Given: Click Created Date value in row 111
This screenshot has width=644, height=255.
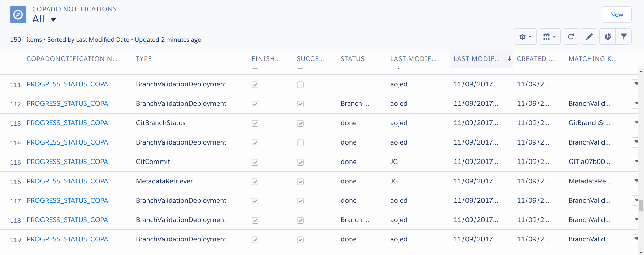Looking at the screenshot, I should (x=533, y=84).
